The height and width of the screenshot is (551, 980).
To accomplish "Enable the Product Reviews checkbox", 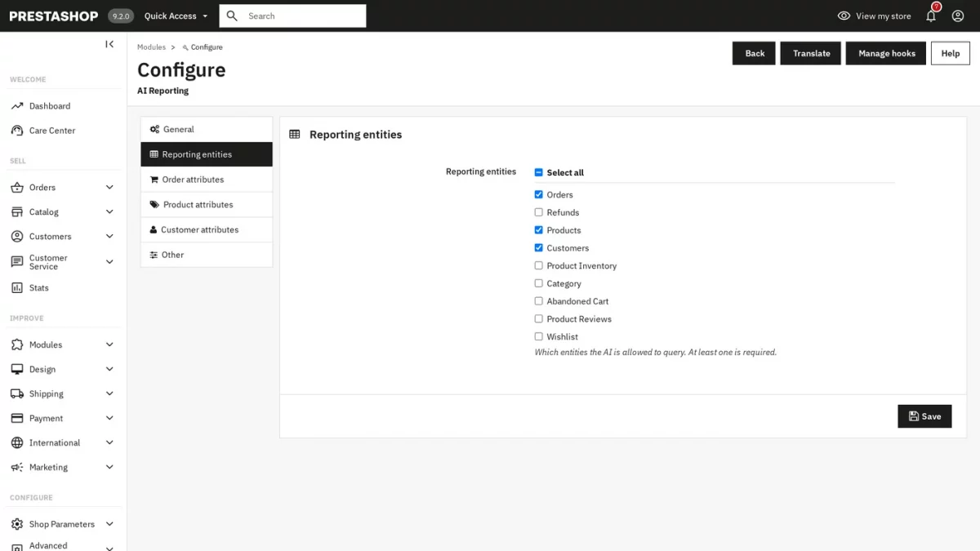I will [x=538, y=319].
